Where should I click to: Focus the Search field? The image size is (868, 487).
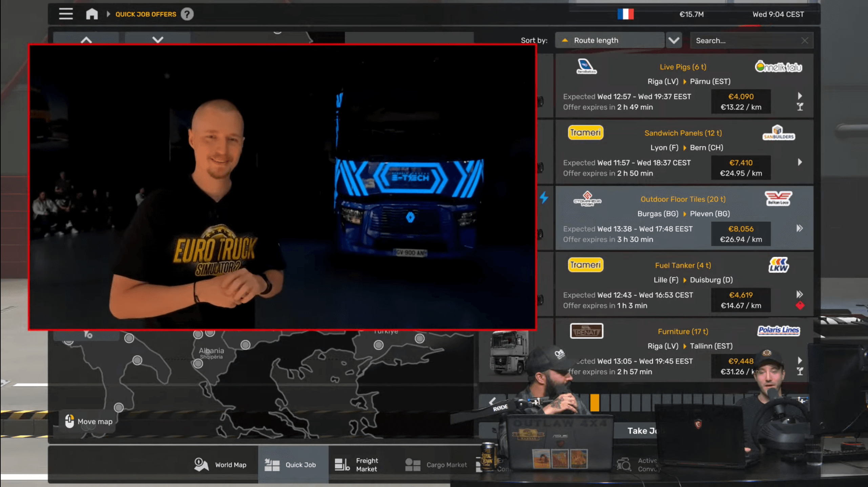pyautogui.click(x=751, y=41)
